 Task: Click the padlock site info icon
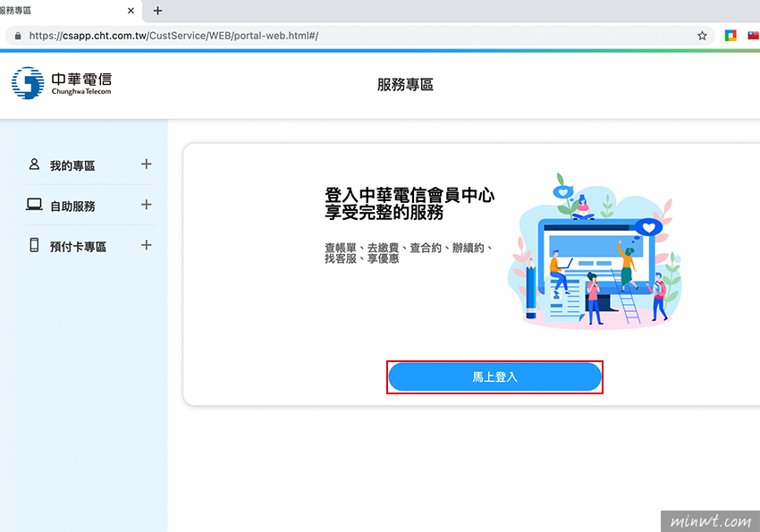coord(18,36)
